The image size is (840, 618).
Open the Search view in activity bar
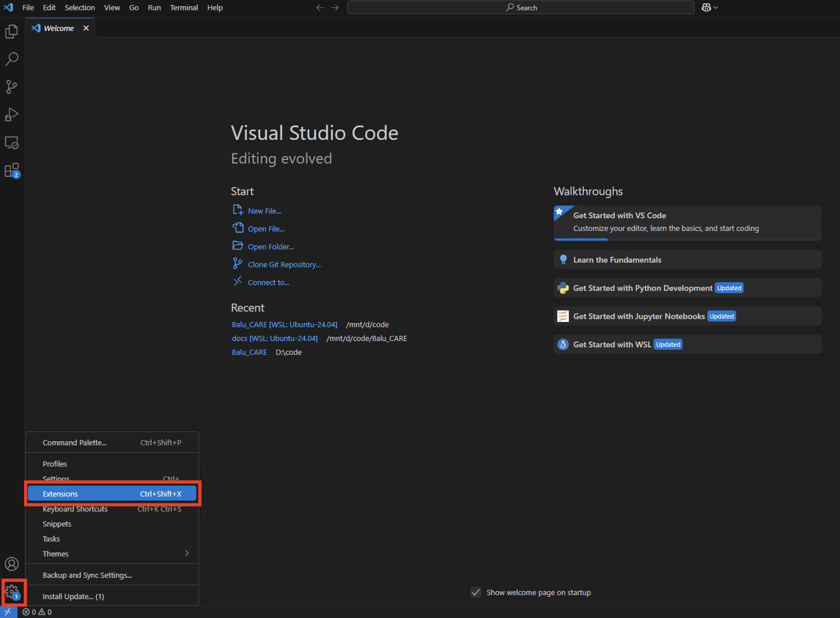pos(12,59)
